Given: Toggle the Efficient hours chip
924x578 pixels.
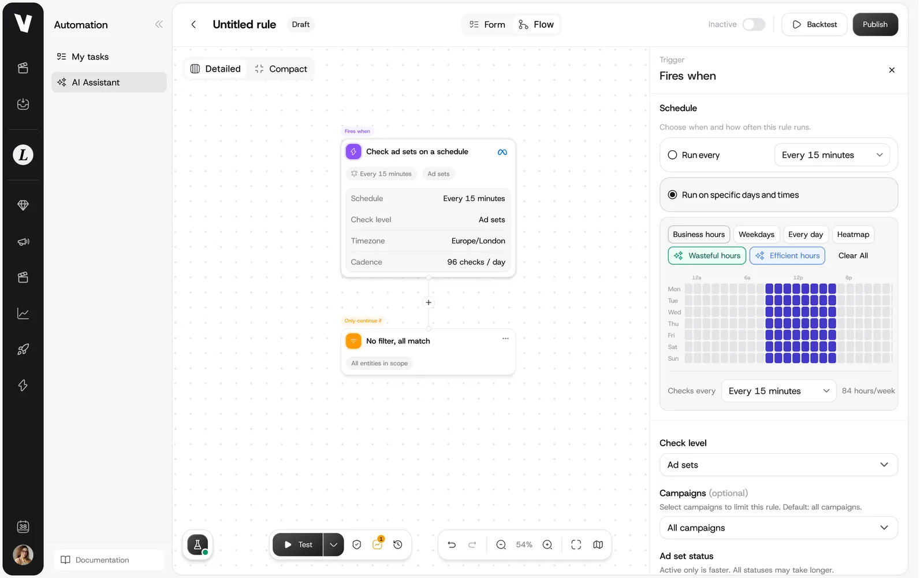Looking at the screenshot, I should click(787, 255).
